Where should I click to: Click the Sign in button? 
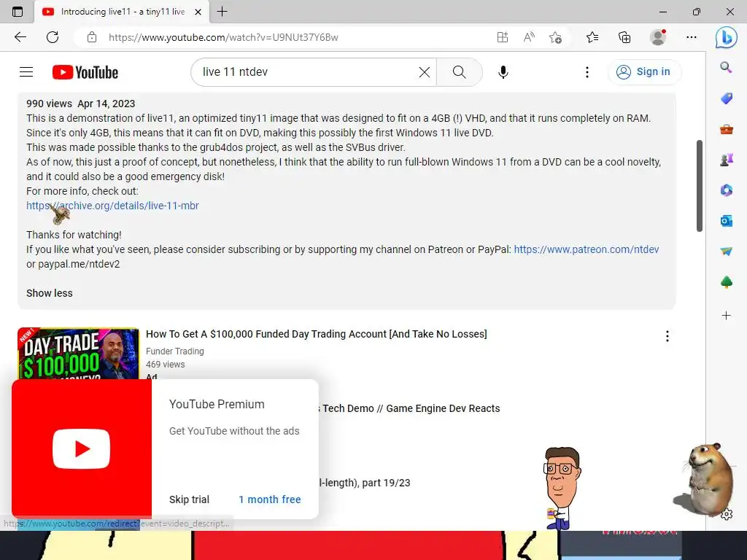tap(644, 72)
